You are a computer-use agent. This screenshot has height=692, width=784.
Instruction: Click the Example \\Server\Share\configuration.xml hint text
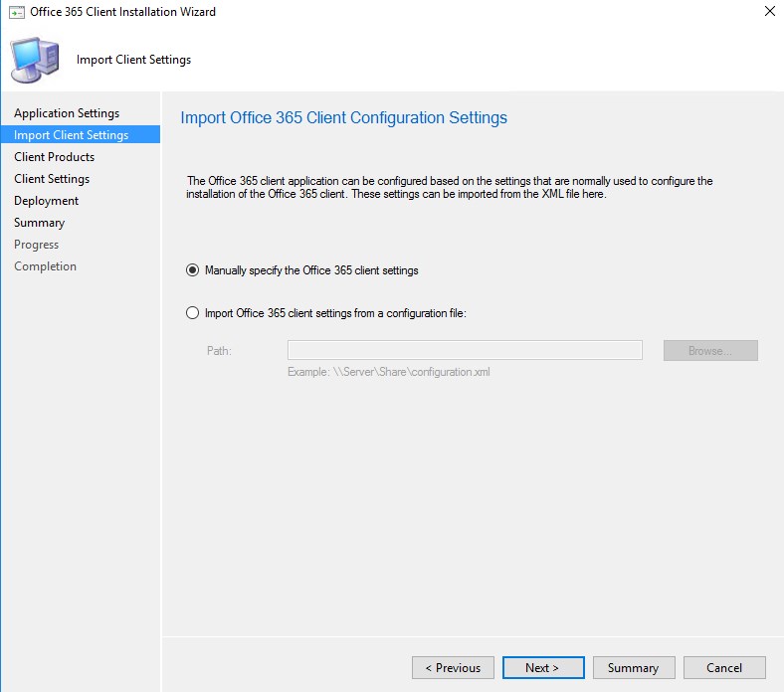[x=388, y=372]
